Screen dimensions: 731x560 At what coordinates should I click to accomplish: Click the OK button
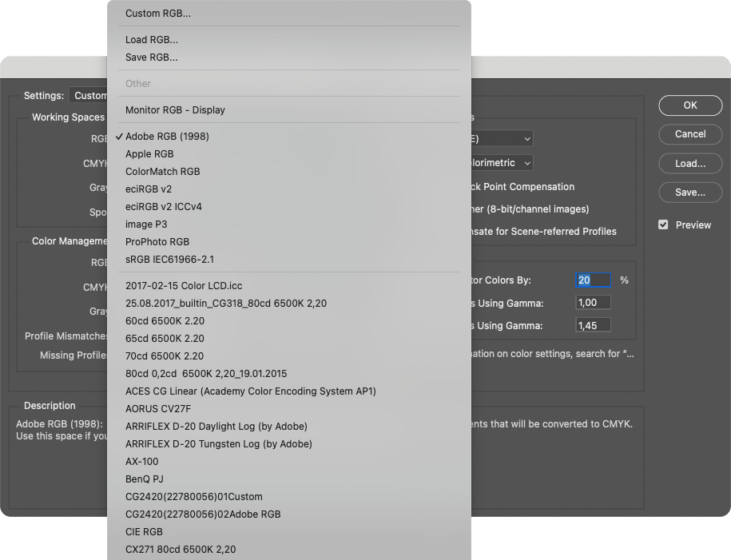point(690,105)
